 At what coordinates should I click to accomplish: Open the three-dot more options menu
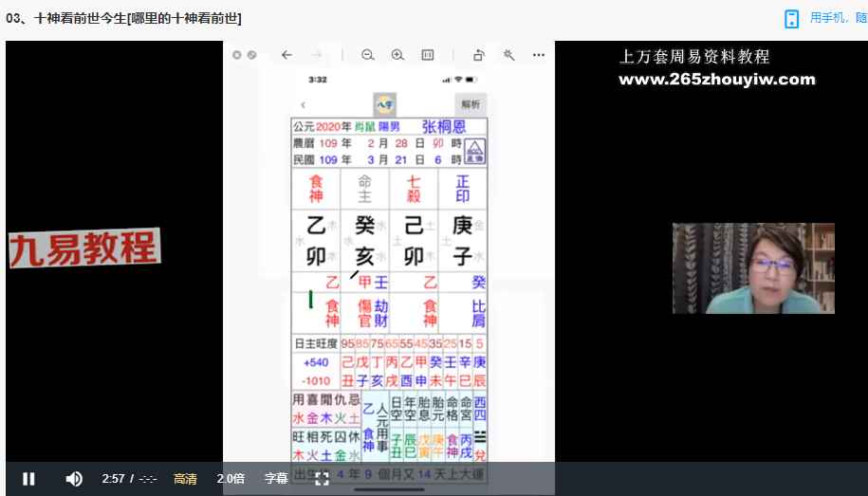click(x=539, y=55)
